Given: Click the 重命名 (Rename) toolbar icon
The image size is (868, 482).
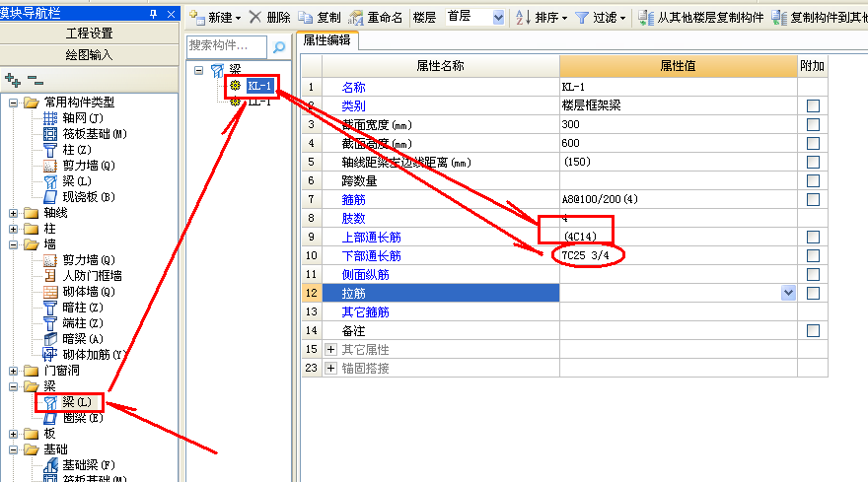Looking at the screenshot, I should [x=355, y=18].
